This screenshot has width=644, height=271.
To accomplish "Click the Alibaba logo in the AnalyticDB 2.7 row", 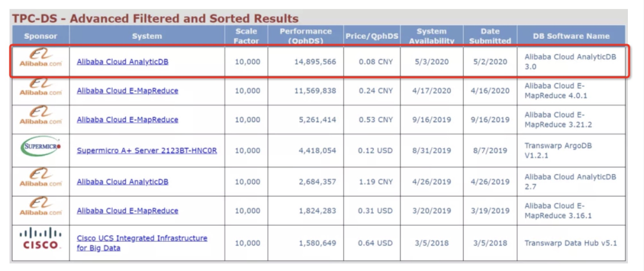I will (x=41, y=178).
